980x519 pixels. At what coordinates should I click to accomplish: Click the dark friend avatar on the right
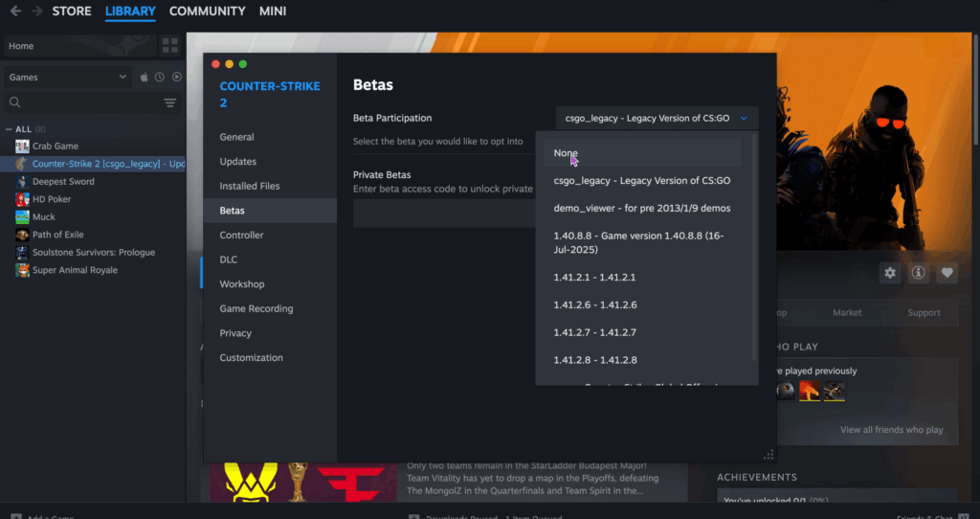click(835, 391)
